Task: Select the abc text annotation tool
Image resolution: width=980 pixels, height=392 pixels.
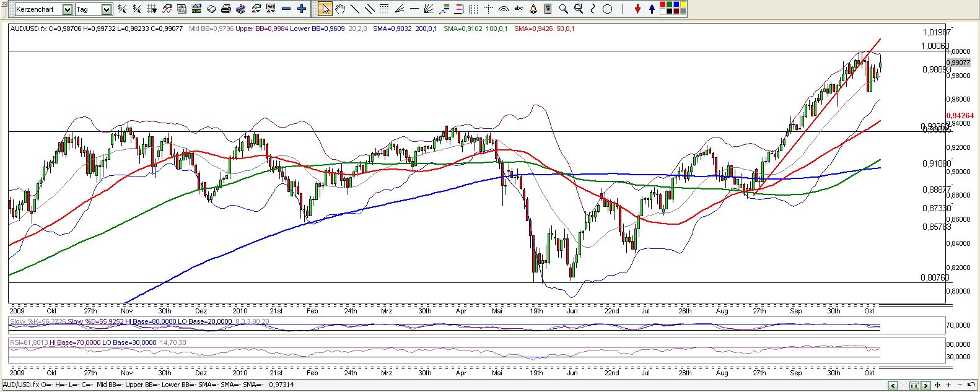Action: pos(518,9)
